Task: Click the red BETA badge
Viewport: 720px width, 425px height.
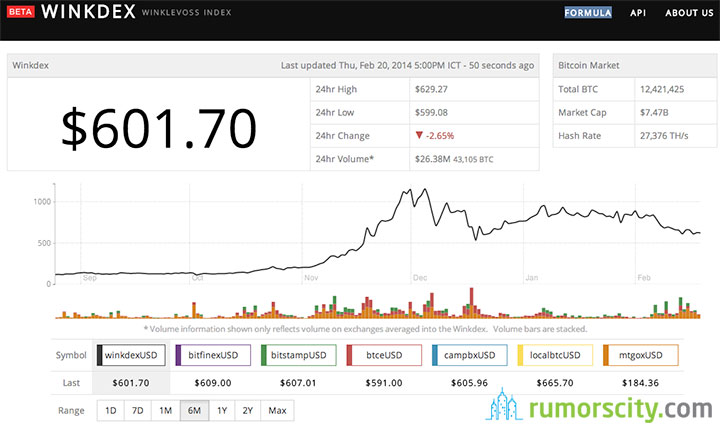Action: click(21, 11)
